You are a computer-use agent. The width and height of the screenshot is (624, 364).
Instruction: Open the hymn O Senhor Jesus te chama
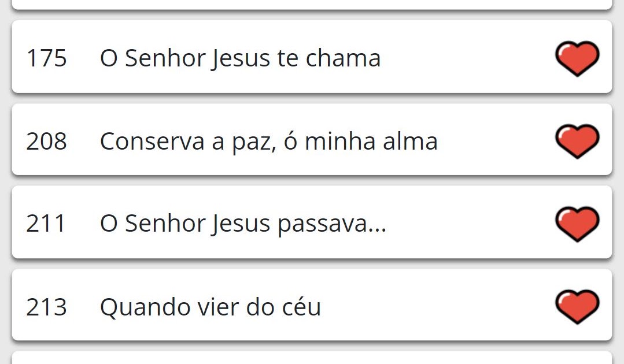240,58
